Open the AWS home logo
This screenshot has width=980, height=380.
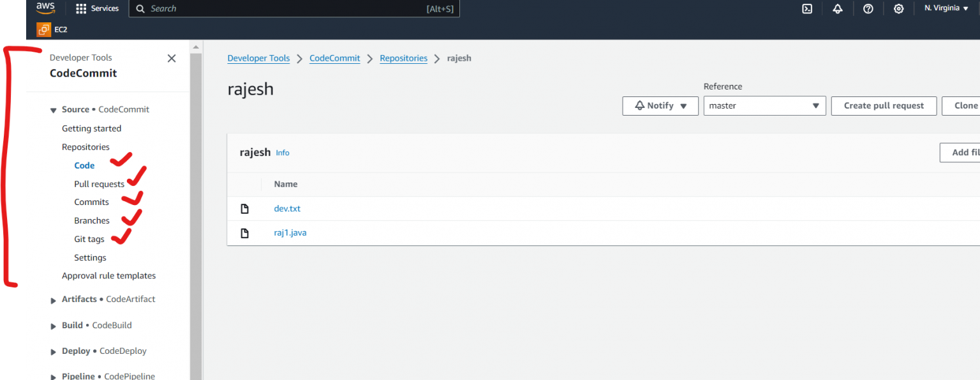click(x=45, y=8)
